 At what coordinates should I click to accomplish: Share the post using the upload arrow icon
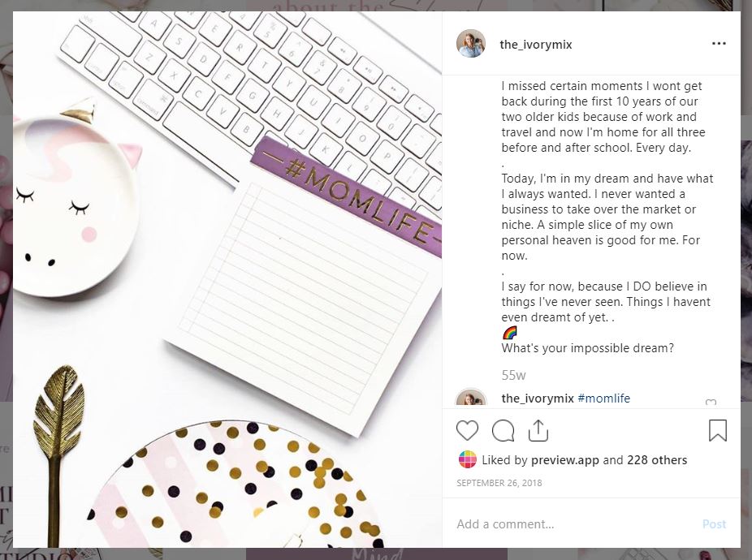pyautogui.click(x=538, y=430)
